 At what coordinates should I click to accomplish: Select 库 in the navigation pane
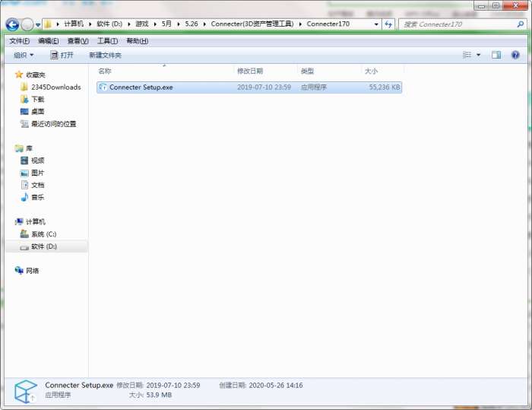(29, 148)
